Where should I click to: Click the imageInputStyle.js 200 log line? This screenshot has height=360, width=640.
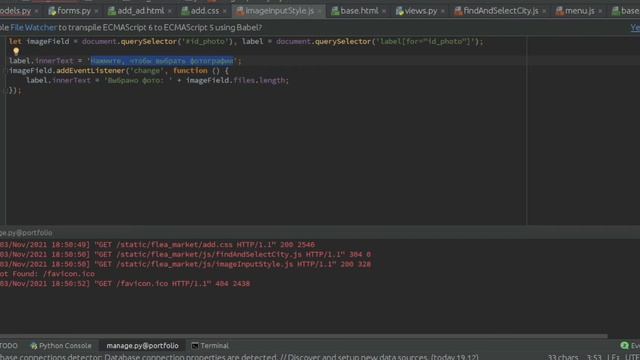click(185, 264)
